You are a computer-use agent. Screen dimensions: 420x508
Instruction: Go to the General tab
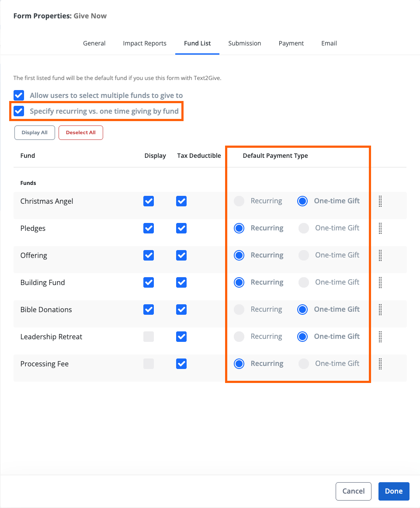94,43
